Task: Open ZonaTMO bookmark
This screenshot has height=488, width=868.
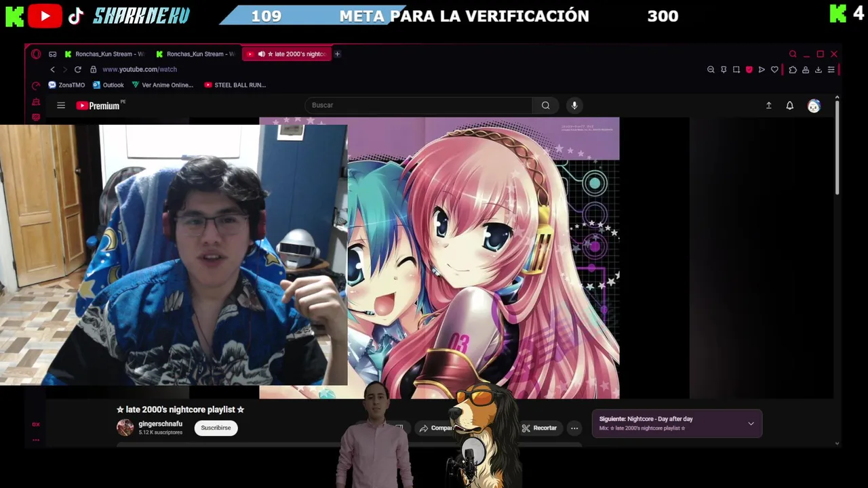Action: pos(66,85)
